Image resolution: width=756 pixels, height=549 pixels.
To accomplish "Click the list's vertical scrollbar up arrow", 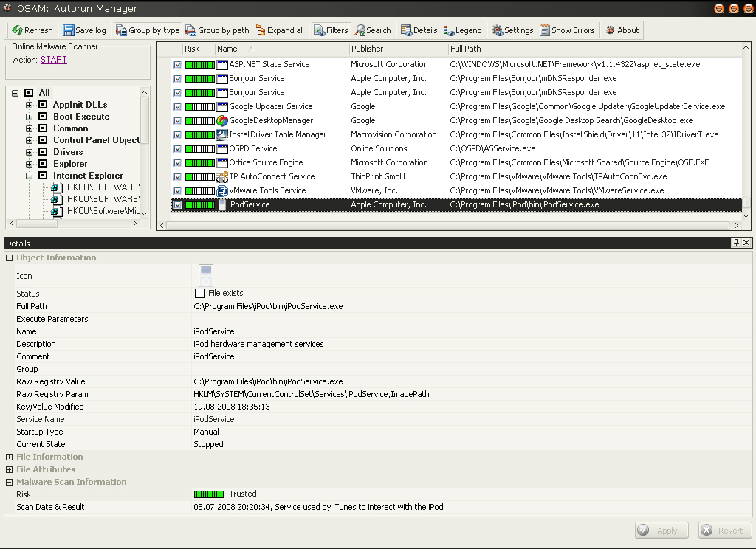I will tap(746, 47).
